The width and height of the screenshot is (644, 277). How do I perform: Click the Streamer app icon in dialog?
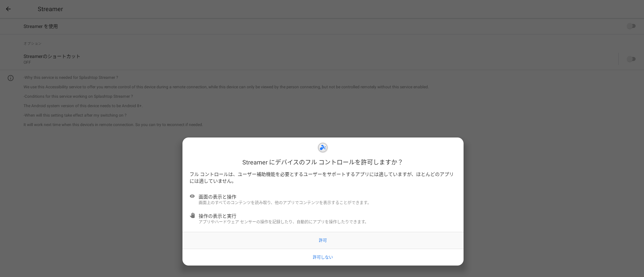[323, 148]
